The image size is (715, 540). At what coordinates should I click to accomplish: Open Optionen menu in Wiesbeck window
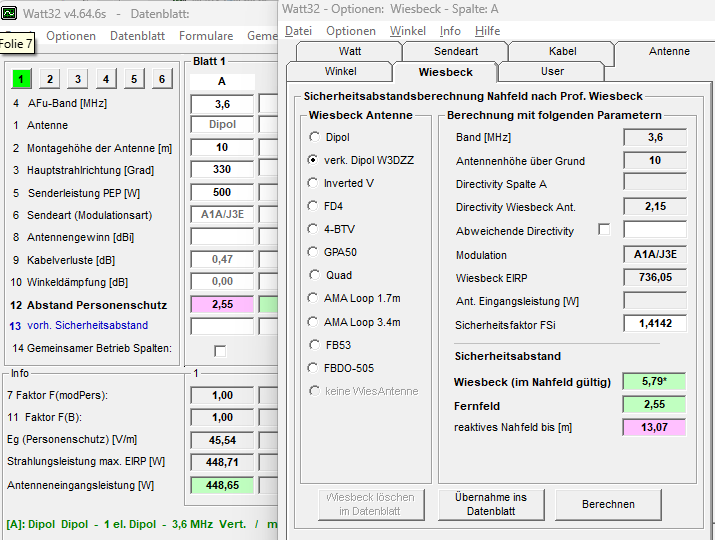click(x=351, y=31)
